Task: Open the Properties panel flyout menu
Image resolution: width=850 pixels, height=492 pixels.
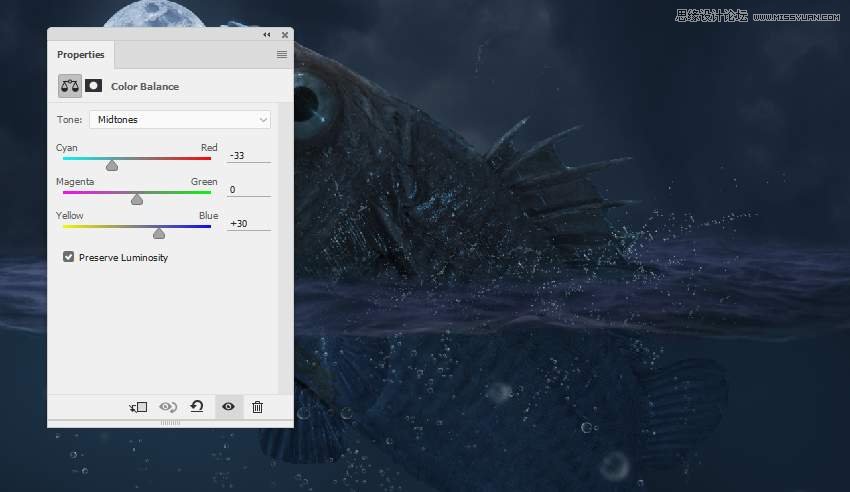Action: [x=282, y=55]
